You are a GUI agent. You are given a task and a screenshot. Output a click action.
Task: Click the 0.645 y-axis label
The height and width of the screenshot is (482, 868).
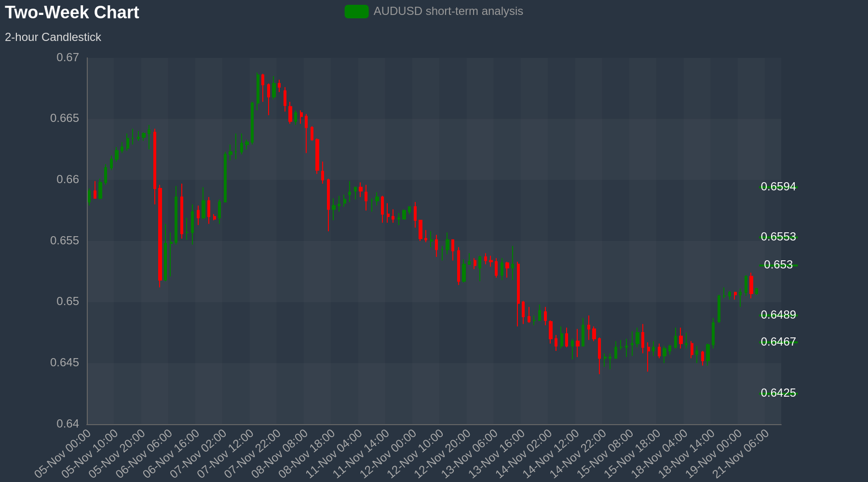point(65,362)
